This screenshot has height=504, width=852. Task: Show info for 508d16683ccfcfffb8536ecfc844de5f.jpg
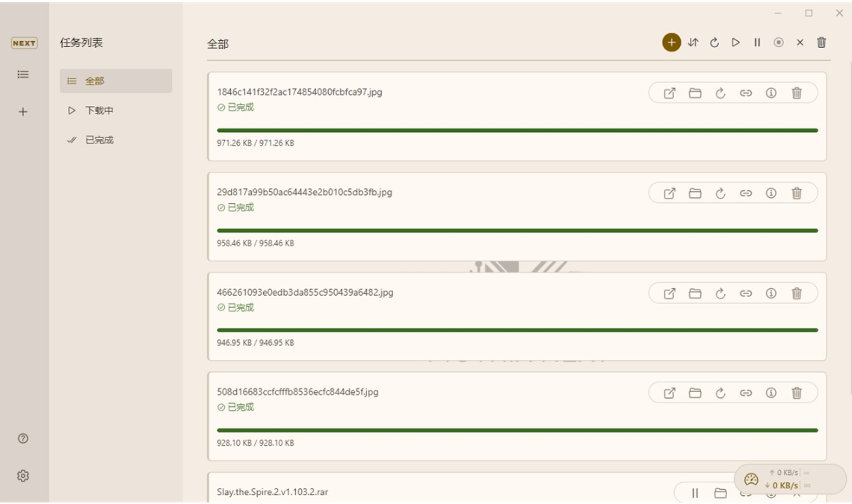pyautogui.click(x=771, y=393)
